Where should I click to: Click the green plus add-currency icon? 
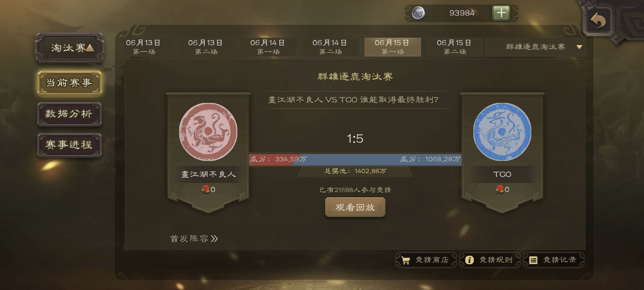(501, 13)
